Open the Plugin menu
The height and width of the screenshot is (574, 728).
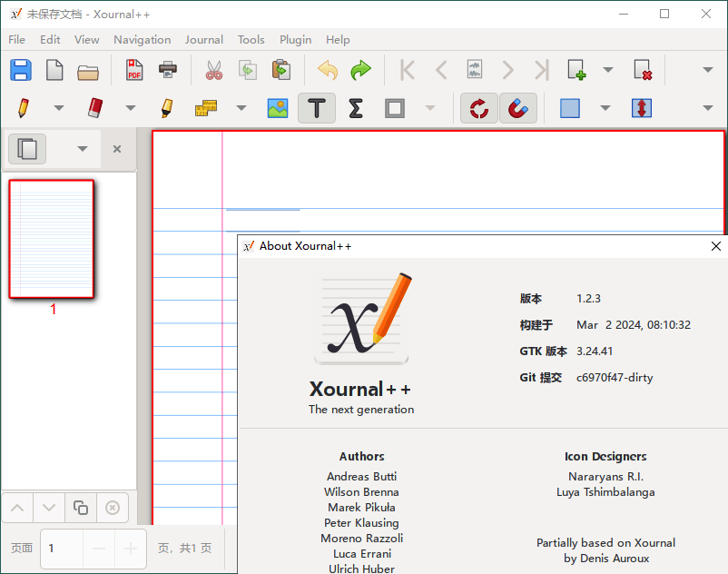coord(295,39)
